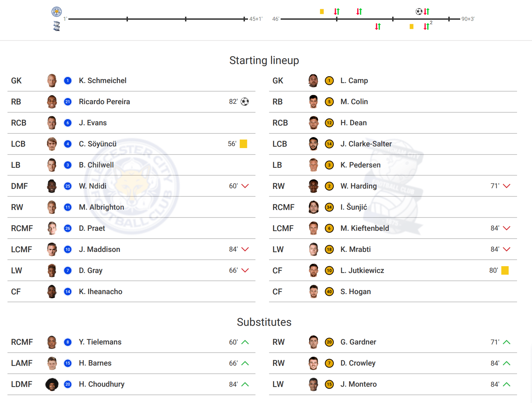532x403 pixels.
Task: Click the 45+1' first-half end label
Action: point(256,19)
